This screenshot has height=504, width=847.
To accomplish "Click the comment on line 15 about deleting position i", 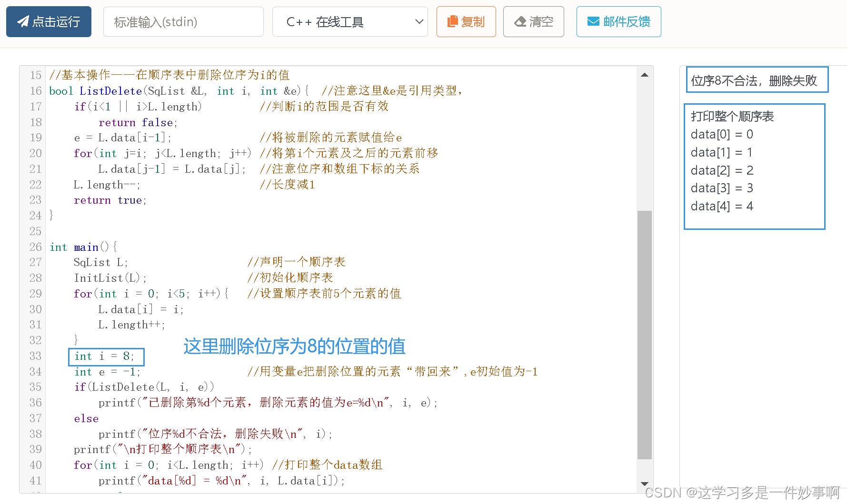I will click(x=169, y=75).
